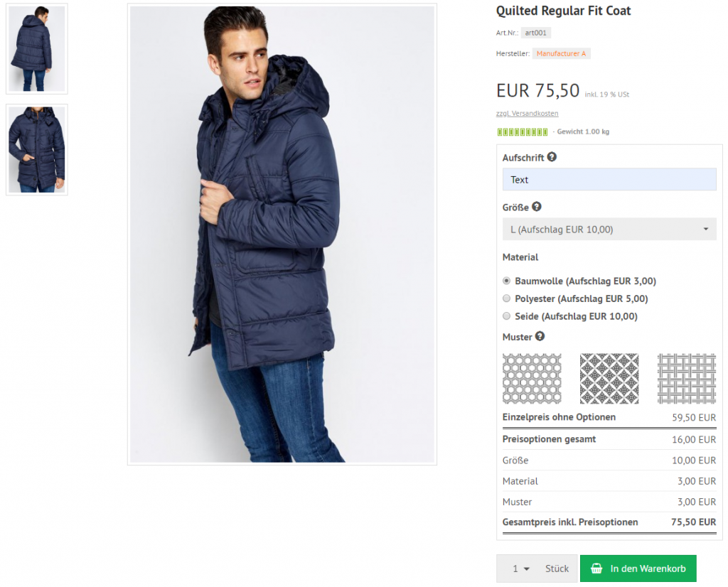
Task: Choose the diamond tile pattern swatch
Action: tap(609, 379)
